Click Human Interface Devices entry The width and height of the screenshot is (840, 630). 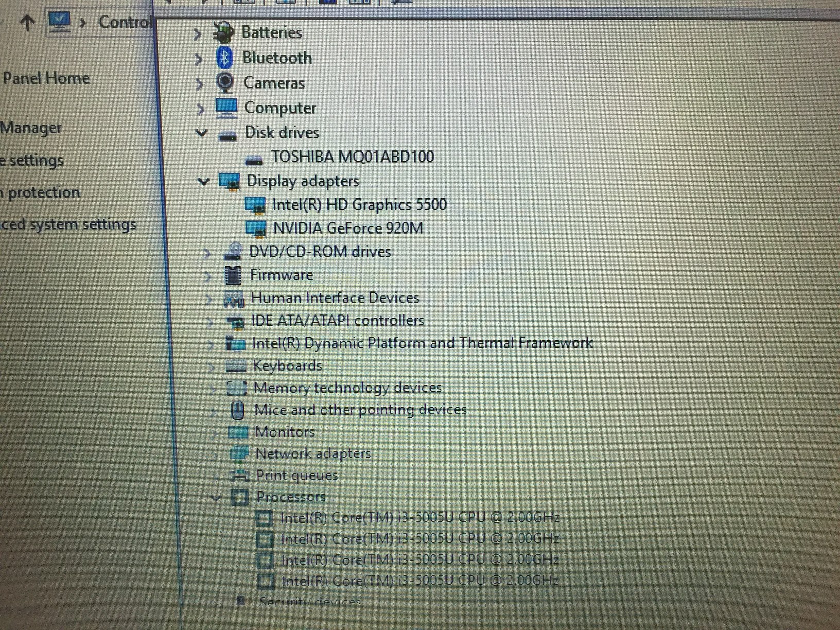[x=335, y=297]
